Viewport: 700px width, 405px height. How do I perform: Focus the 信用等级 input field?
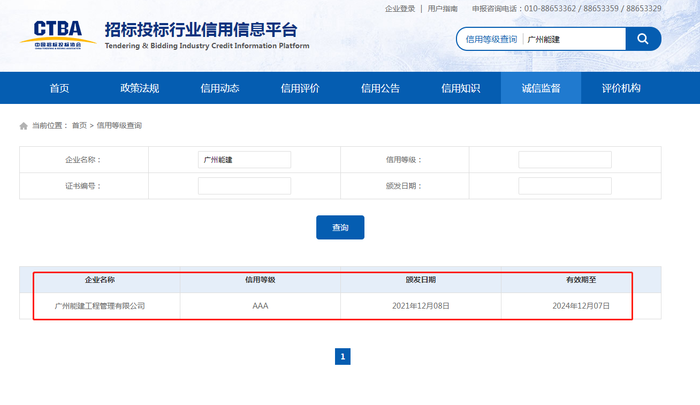[564, 159]
